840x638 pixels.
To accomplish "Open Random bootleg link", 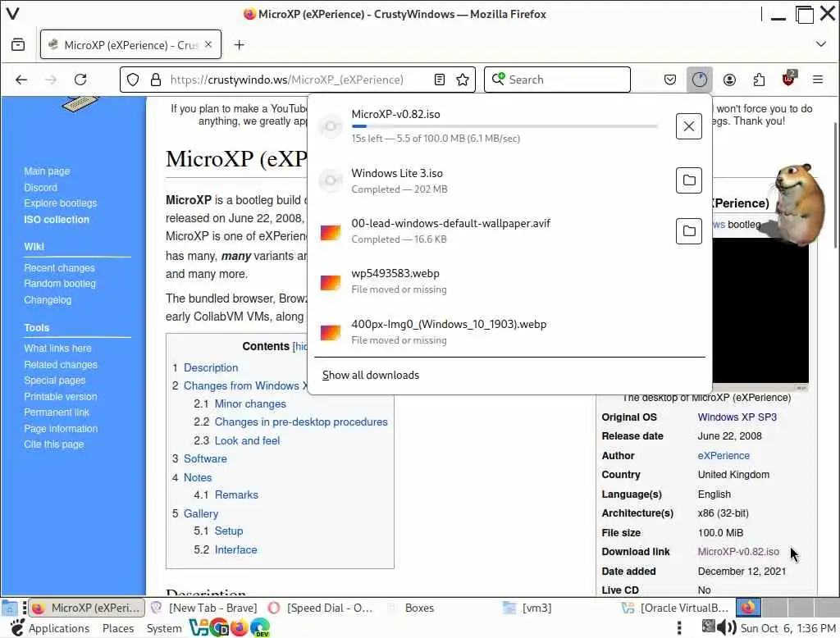I will [60, 284].
